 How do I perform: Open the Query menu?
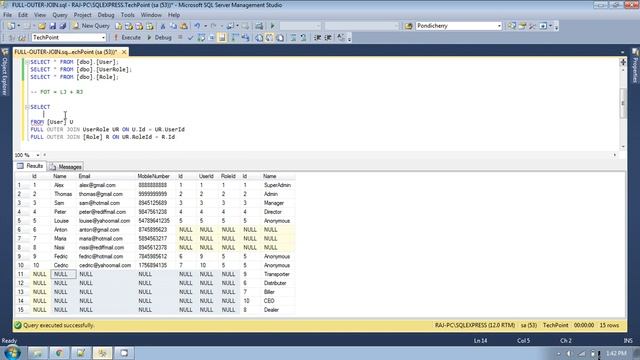60,15
